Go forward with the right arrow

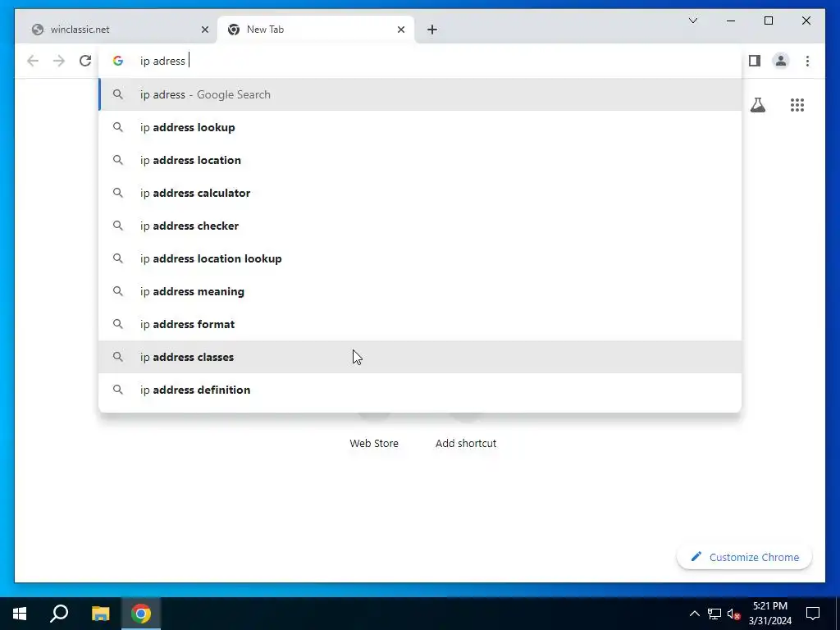(59, 61)
